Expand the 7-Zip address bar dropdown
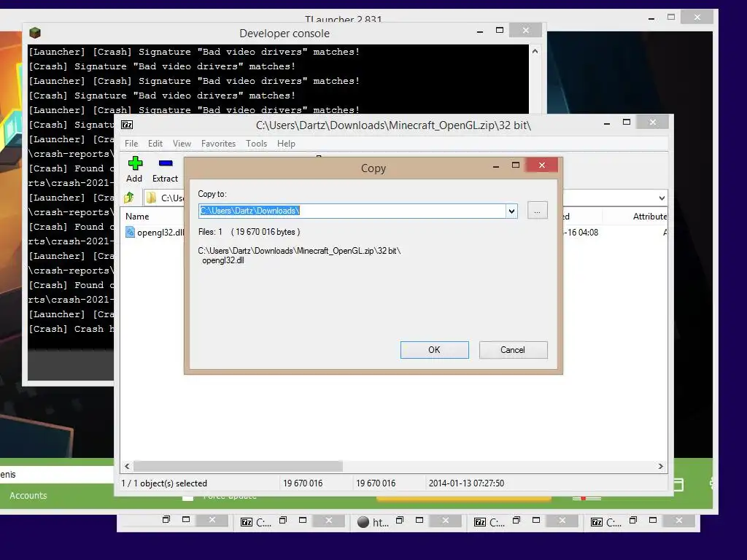 tap(662, 198)
